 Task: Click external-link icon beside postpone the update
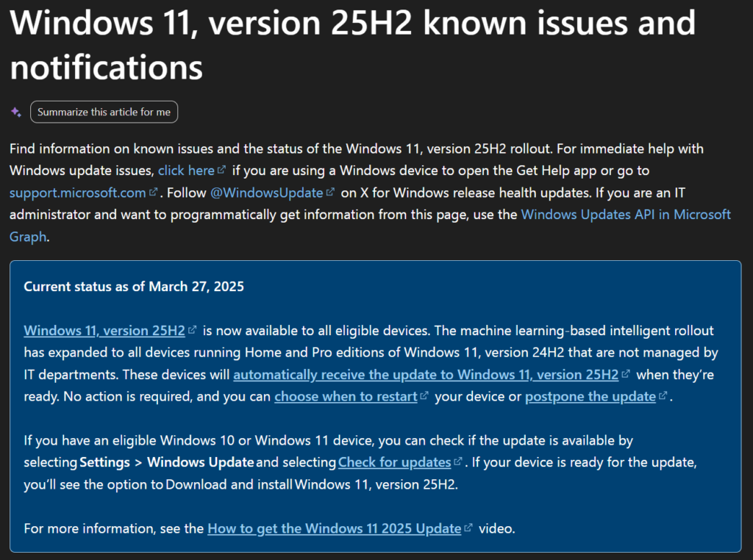663,397
